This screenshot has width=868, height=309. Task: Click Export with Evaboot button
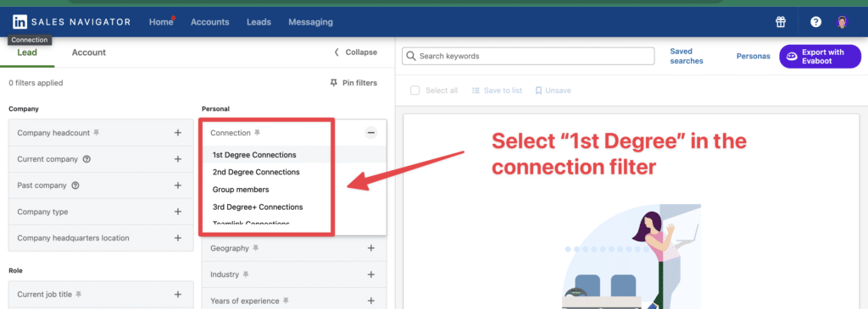coord(820,57)
